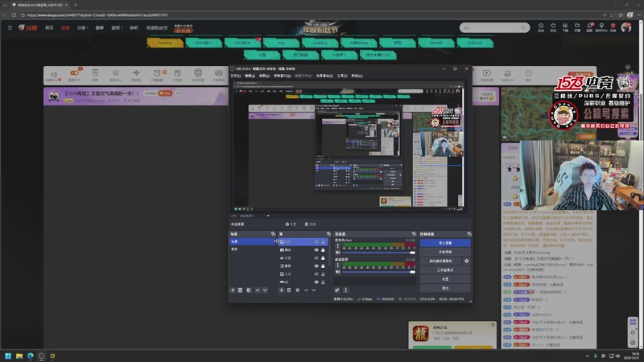Open Douyu messages bell icon
This screenshot has width=644, height=362.
coord(589,27)
